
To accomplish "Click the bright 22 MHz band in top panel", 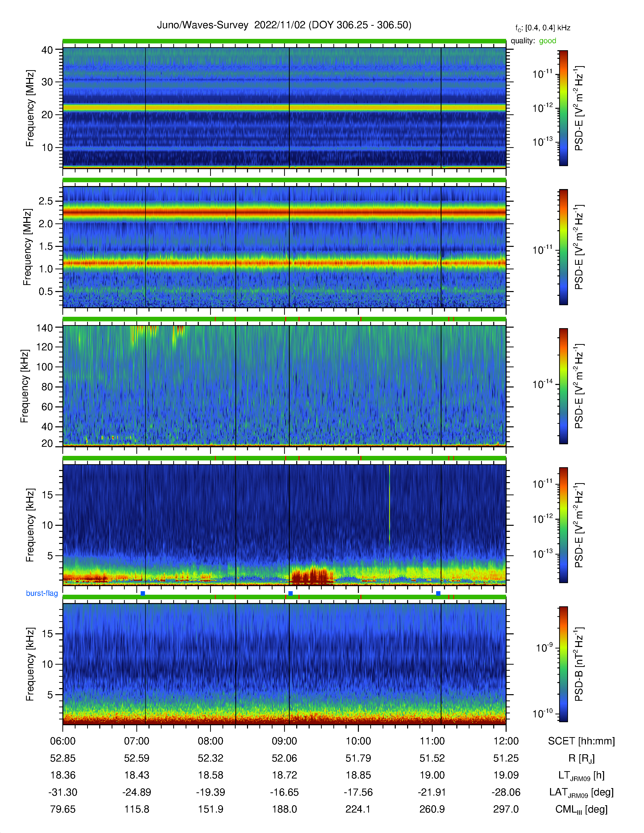I will [x=284, y=108].
